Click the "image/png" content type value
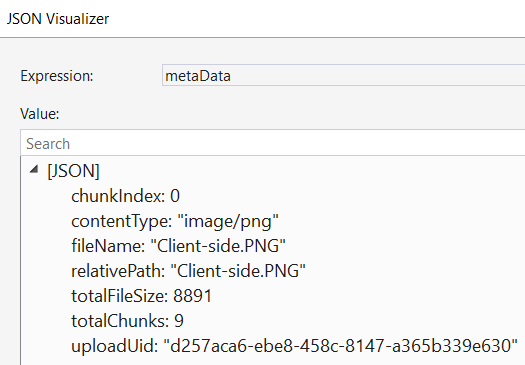This screenshot has height=365, width=525. [x=228, y=222]
